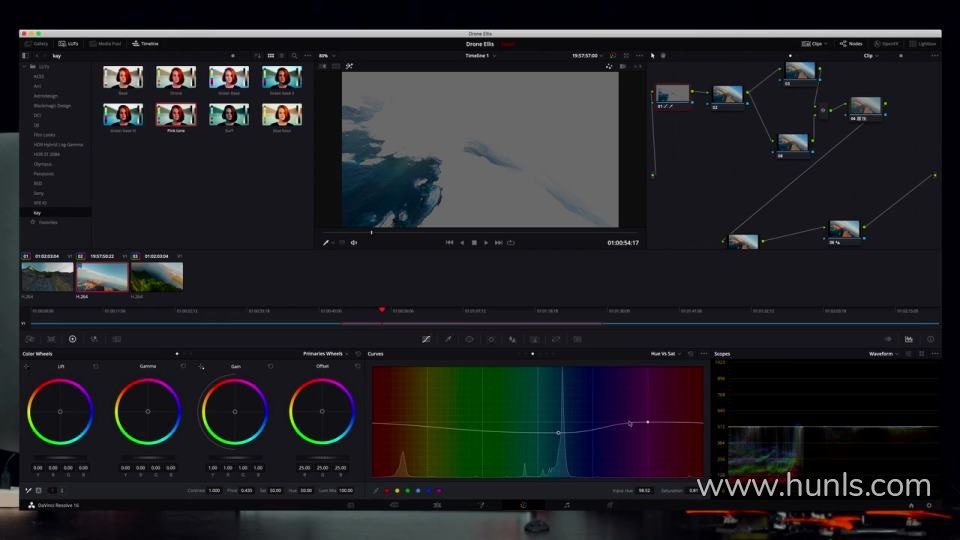Open the Color Match palette icon
Viewport: 960px width, 540px height.
[51, 339]
